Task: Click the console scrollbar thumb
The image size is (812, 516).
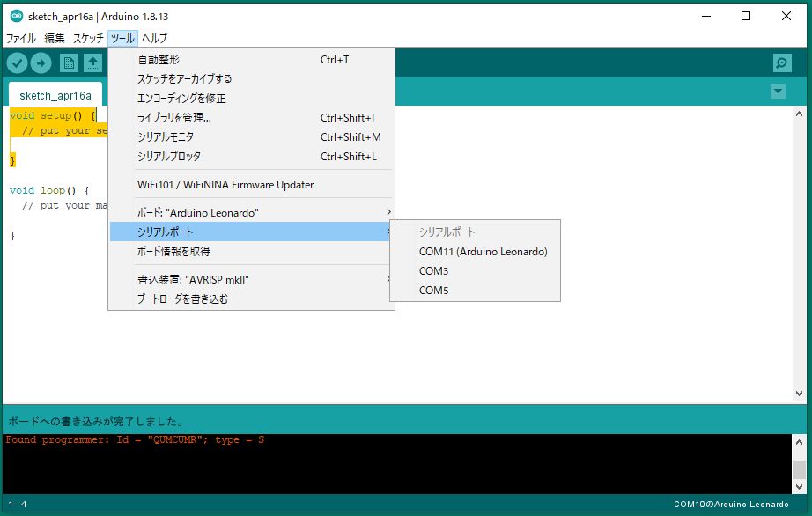Action: (799, 469)
